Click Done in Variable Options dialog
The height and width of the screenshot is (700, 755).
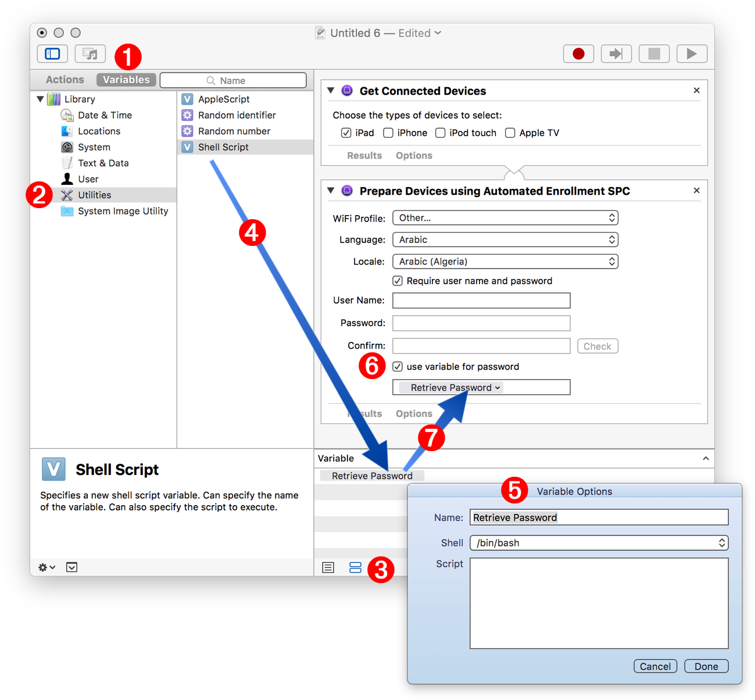point(706,666)
